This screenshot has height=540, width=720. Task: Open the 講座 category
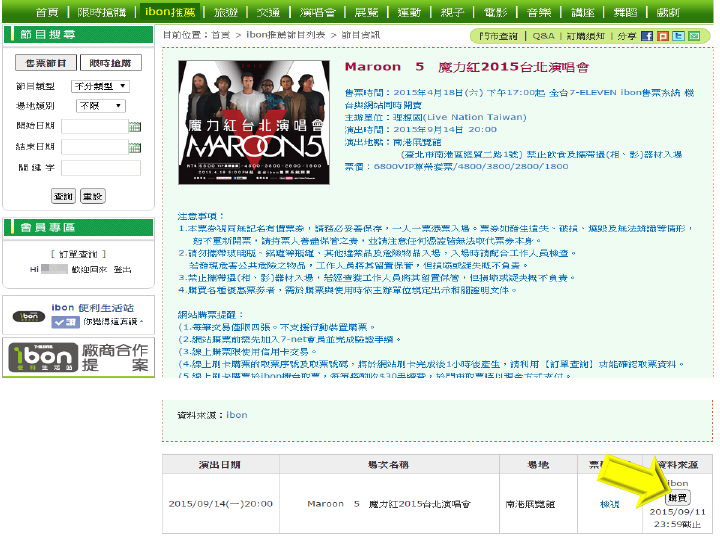(x=583, y=12)
